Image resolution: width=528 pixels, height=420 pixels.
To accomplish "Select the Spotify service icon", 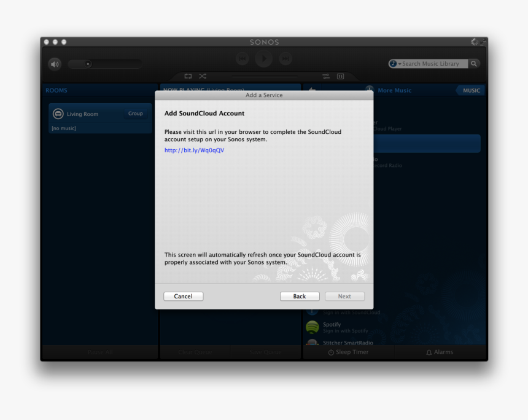I will coord(312,327).
